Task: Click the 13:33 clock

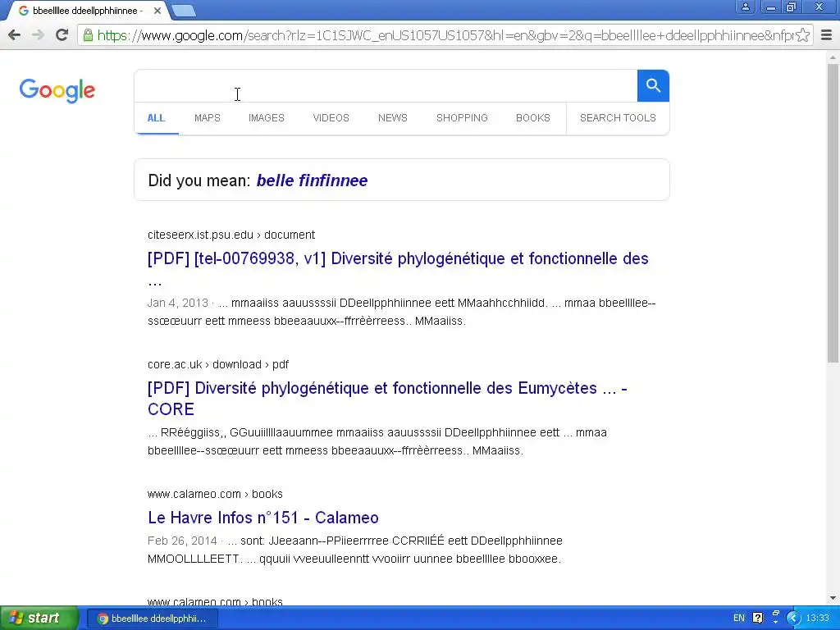Action: 818,619
